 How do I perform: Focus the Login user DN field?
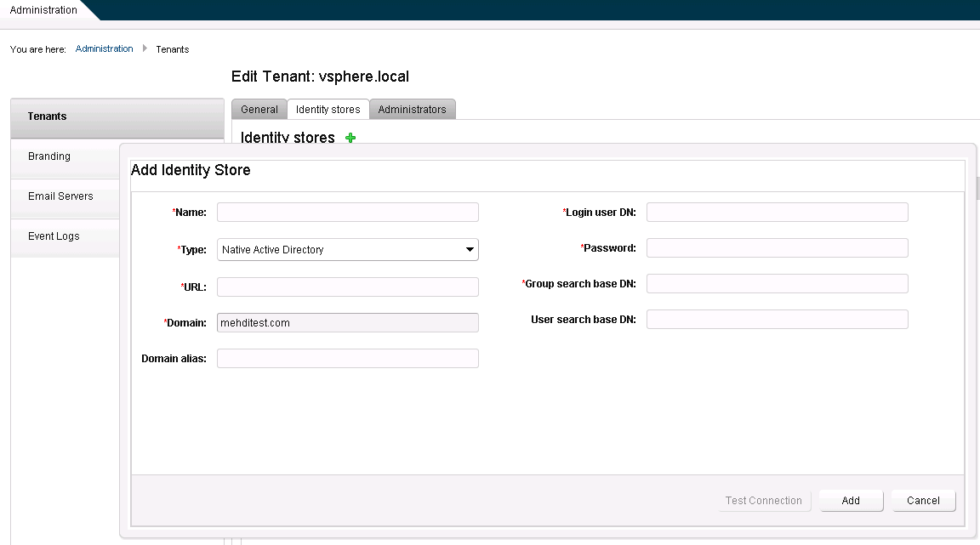(x=777, y=213)
